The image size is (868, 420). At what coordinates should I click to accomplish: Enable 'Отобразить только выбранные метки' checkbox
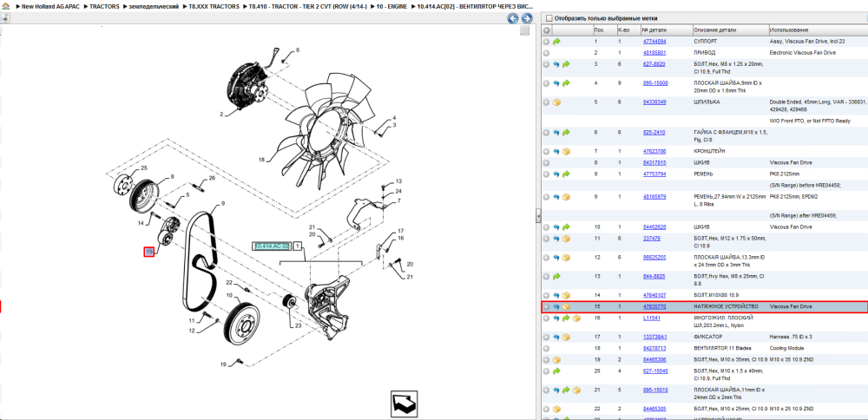tap(549, 18)
